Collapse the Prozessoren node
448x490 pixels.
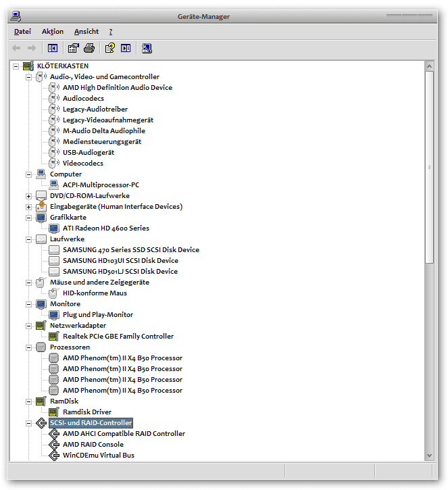[x=29, y=347]
